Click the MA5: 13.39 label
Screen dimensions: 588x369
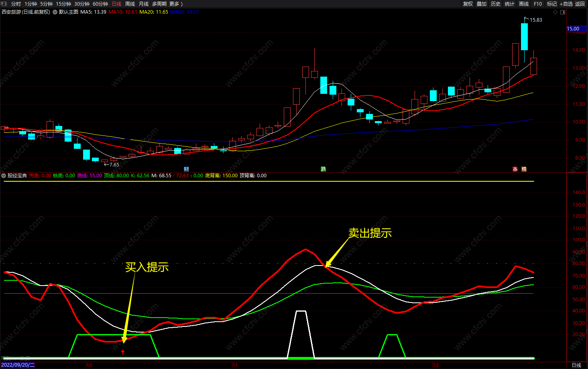click(x=93, y=12)
